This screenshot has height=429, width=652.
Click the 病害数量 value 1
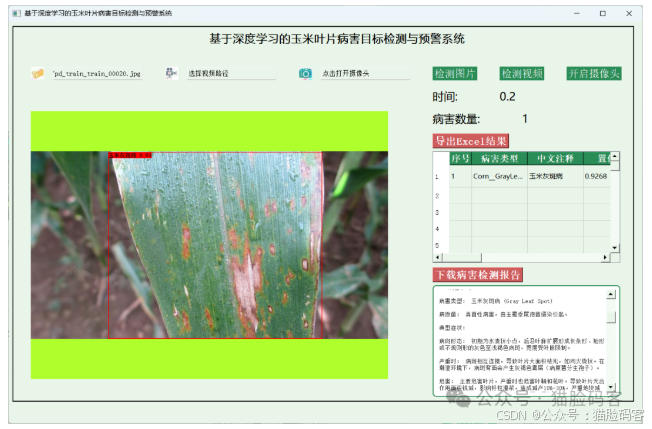(x=525, y=119)
